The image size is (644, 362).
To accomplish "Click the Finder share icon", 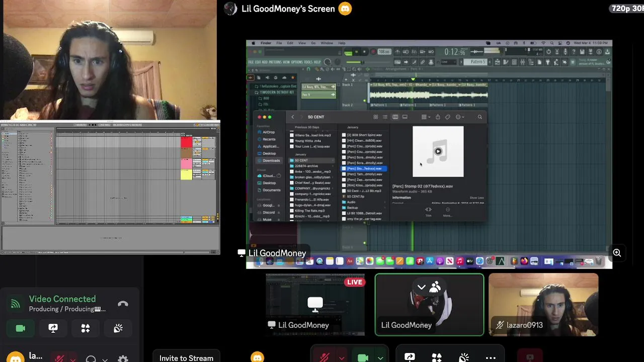I will [x=438, y=117].
